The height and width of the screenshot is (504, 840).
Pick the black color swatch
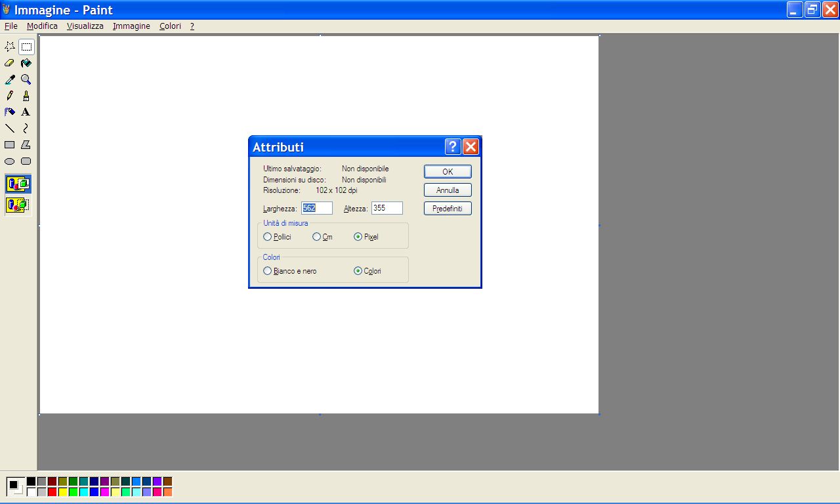click(x=31, y=482)
